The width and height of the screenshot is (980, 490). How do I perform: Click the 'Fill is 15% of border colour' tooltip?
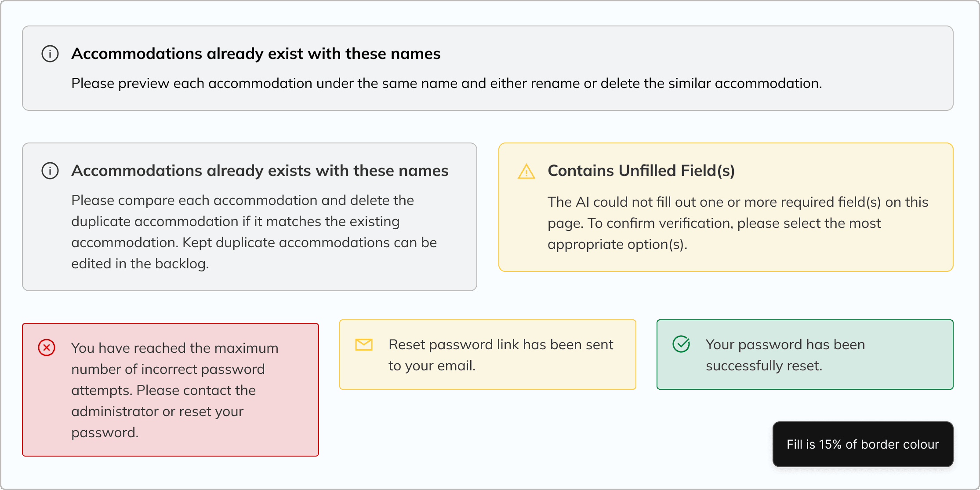tap(863, 444)
